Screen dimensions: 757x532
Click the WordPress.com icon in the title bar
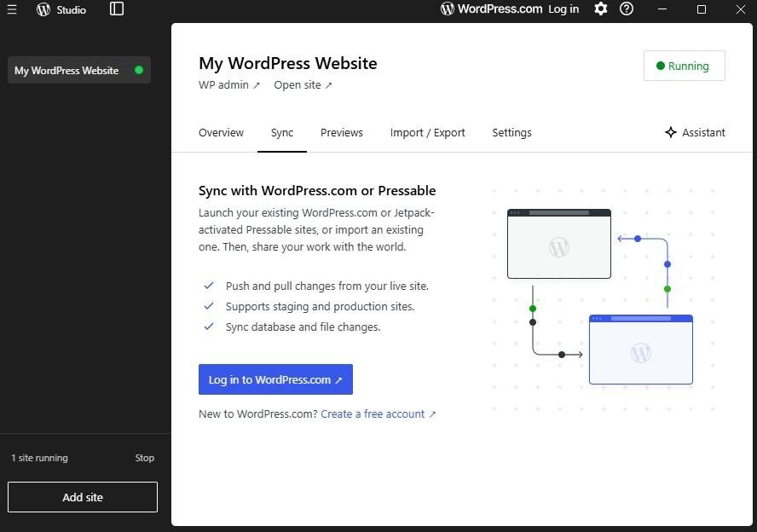[447, 9]
